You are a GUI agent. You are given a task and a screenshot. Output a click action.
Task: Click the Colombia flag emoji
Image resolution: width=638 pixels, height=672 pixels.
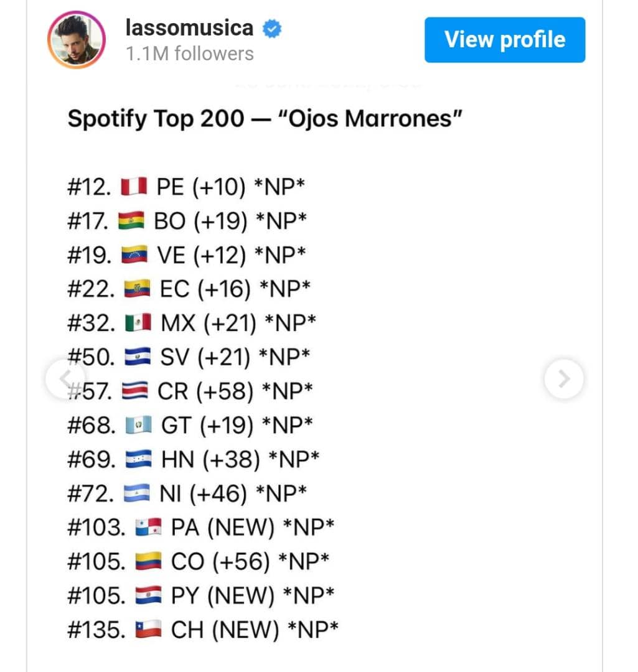pos(148,561)
